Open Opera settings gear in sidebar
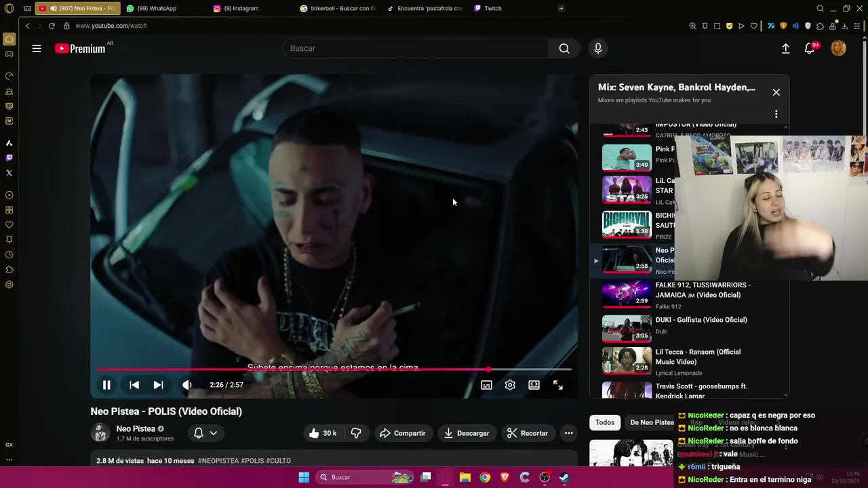The image size is (868, 488). click(x=9, y=285)
